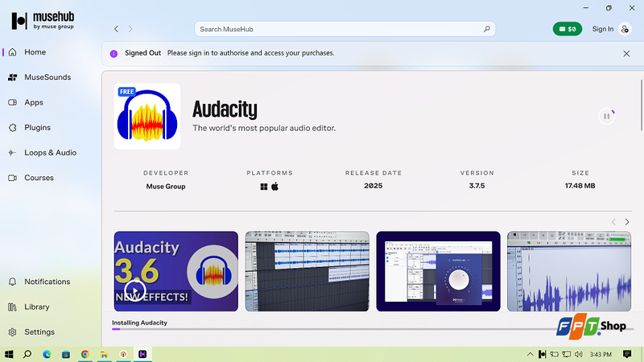The width and height of the screenshot is (644, 362).
Task: Click the Sign In link
Action: [x=602, y=29]
